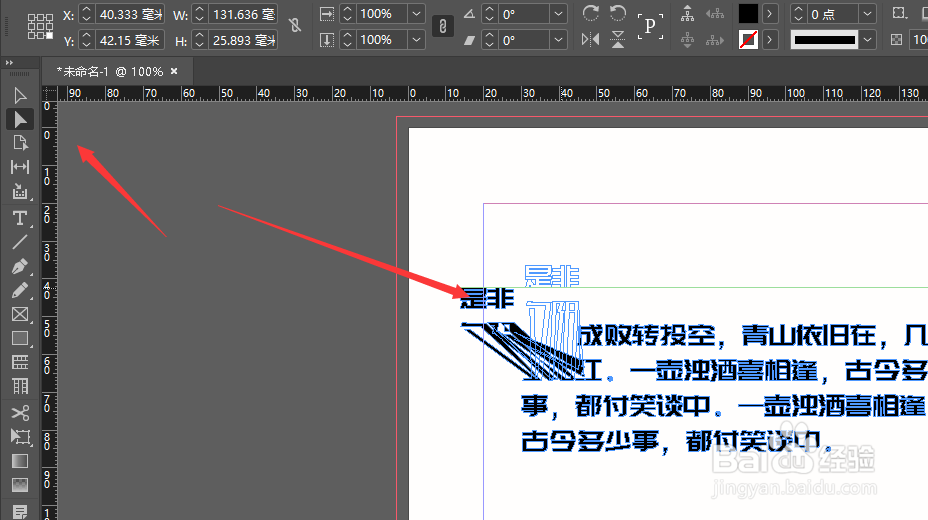The width and height of the screenshot is (928, 520).
Task: Pick the Type tool
Action: pyautogui.click(x=20, y=218)
